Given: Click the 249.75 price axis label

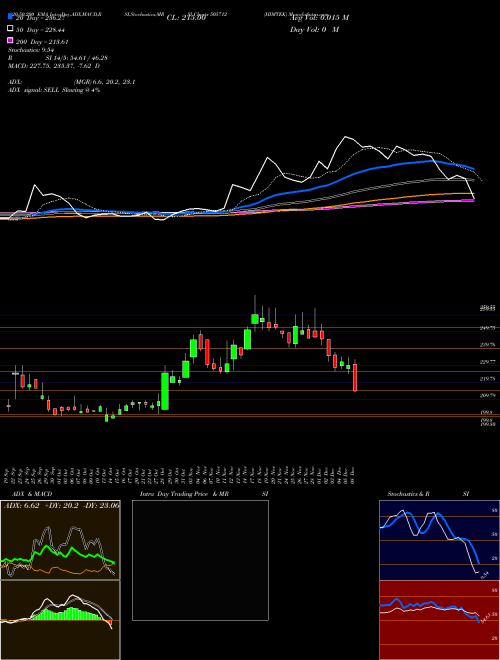Looking at the screenshot, I should coord(487,328).
